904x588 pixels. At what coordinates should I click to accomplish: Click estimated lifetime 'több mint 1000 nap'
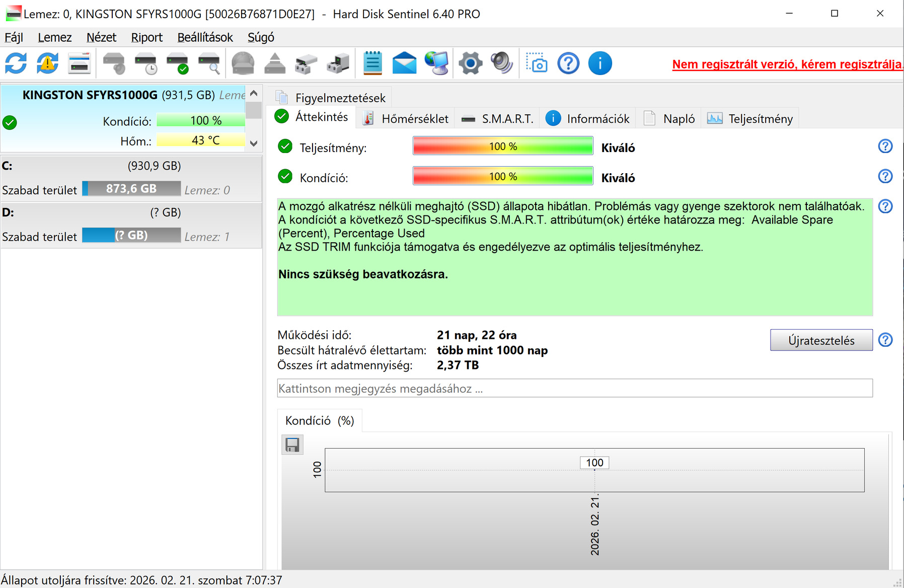[x=492, y=350]
